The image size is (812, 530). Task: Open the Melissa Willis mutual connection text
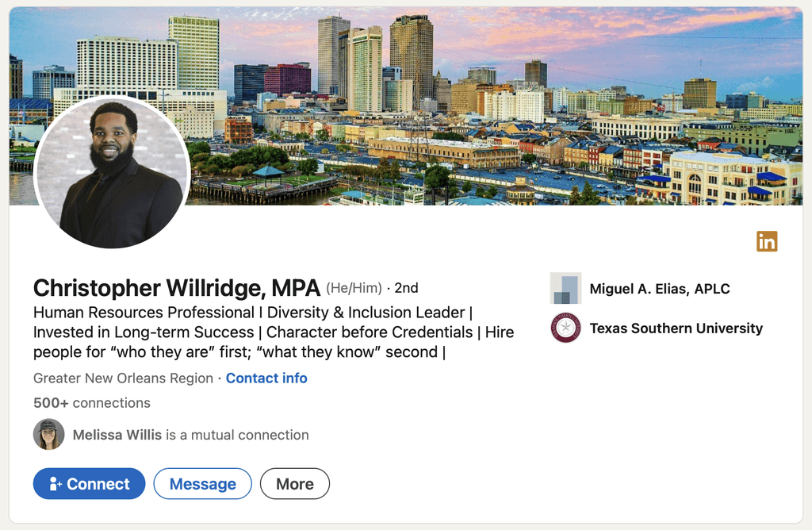coord(190,435)
